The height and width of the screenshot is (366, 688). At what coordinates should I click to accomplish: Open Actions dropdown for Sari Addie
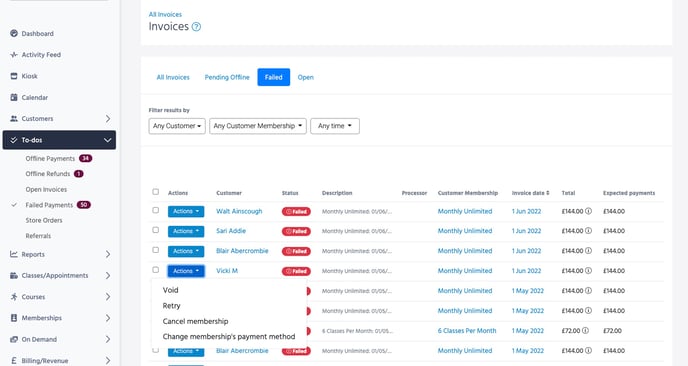(186, 231)
